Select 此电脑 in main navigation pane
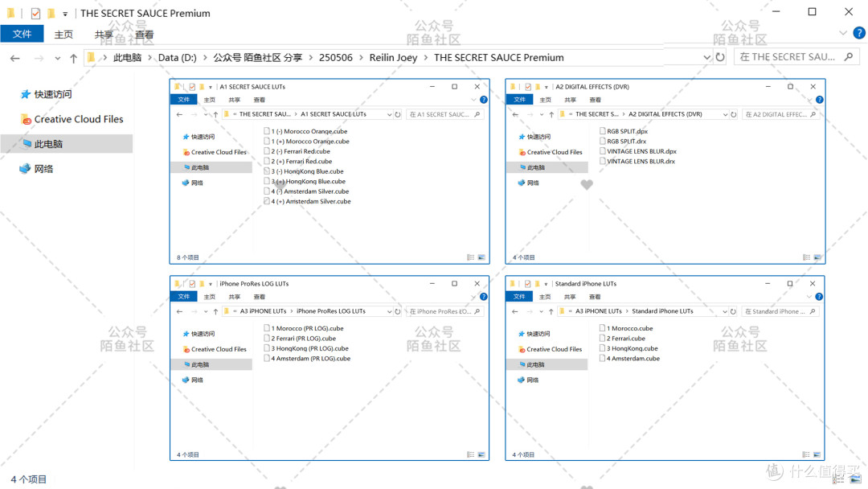The height and width of the screenshot is (489, 868). coord(67,144)
